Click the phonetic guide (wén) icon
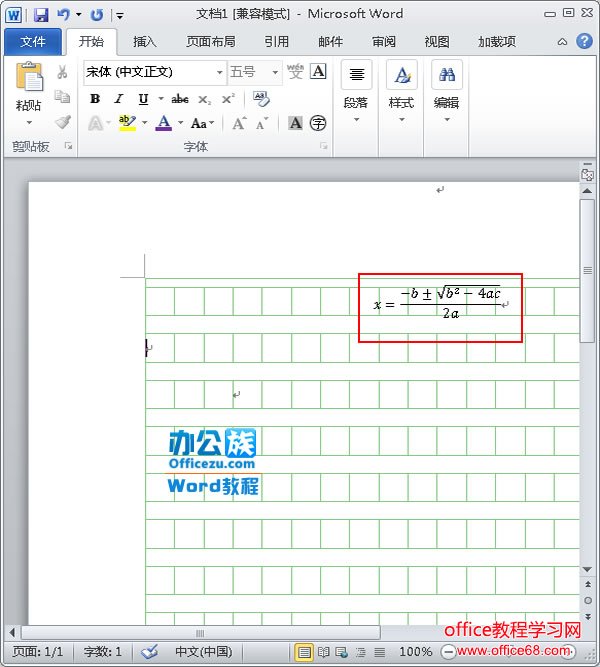The height and width of the screenshot is (667, 600). pos(295,71)
